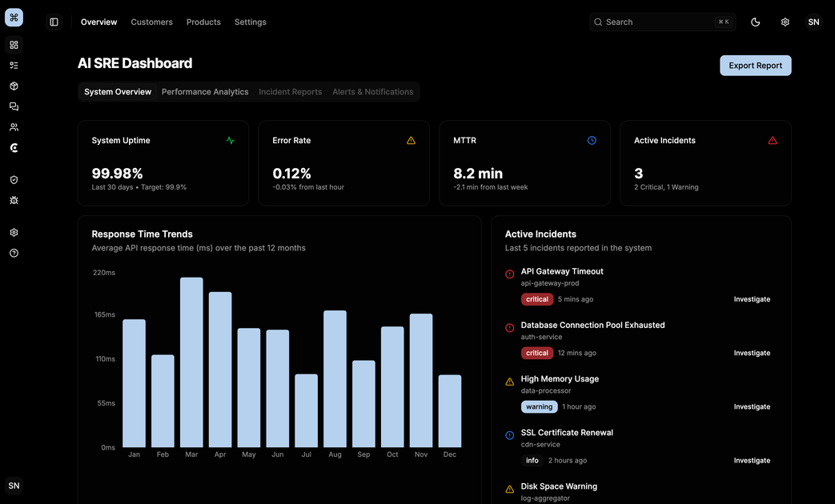
Task: Click the users icon in sidebar
Action: (14, 127)
